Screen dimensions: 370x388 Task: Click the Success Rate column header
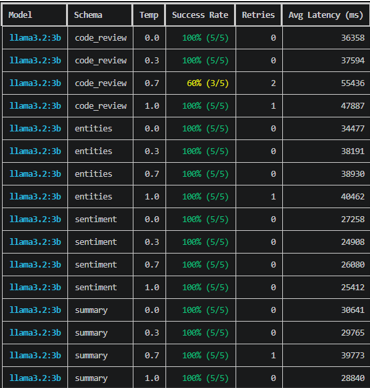click(x=200, y=15)
